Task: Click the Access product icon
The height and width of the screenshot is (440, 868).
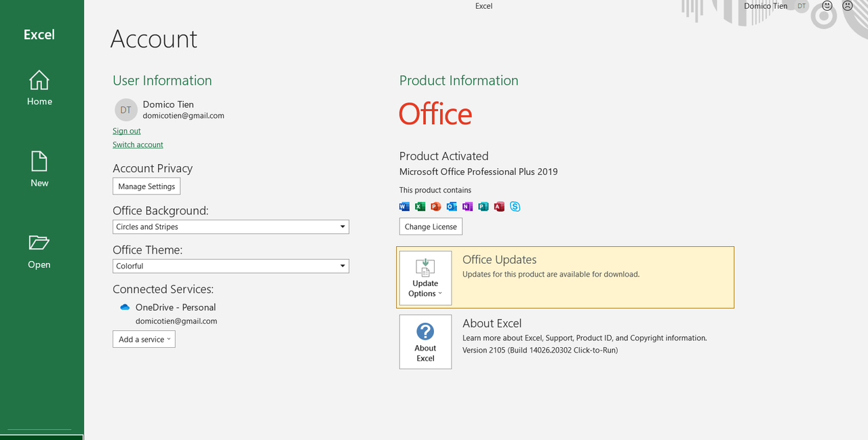Action: [x=499, y=207]
